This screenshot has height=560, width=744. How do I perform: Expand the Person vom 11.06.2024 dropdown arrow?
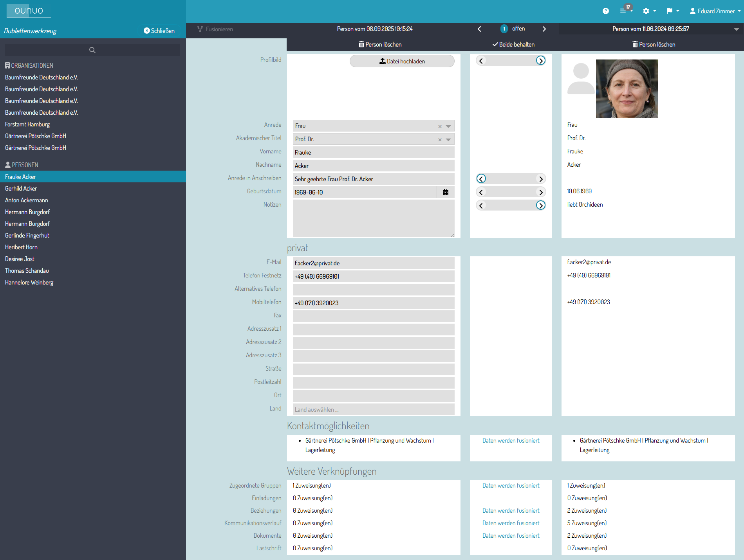tap(736, 29)
